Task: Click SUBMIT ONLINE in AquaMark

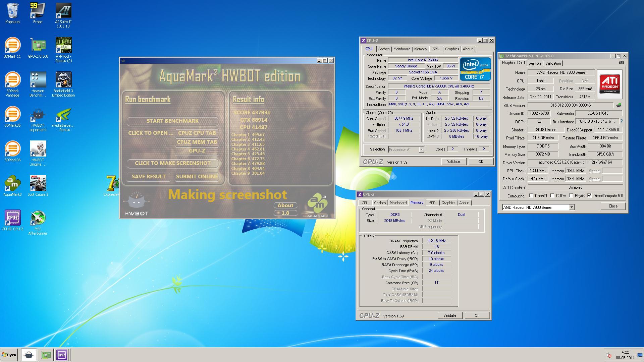Action: (x=197, y=177)
